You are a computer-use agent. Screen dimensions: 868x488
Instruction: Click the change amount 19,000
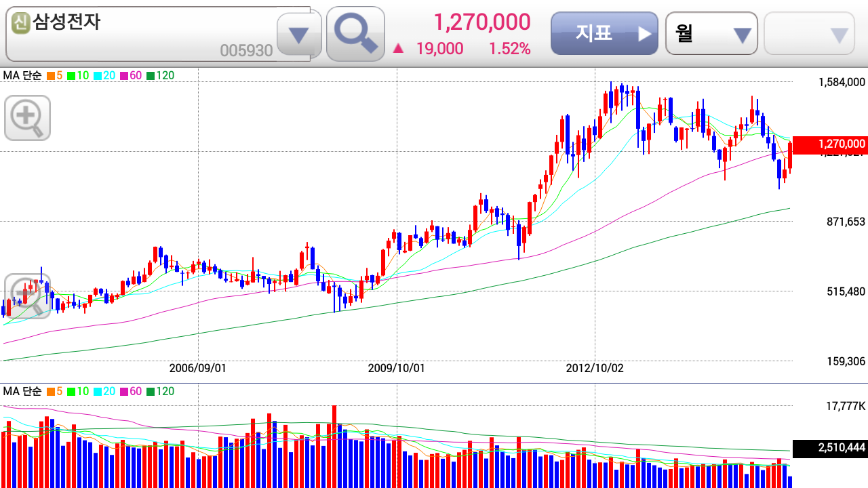(x=439, y=49)
